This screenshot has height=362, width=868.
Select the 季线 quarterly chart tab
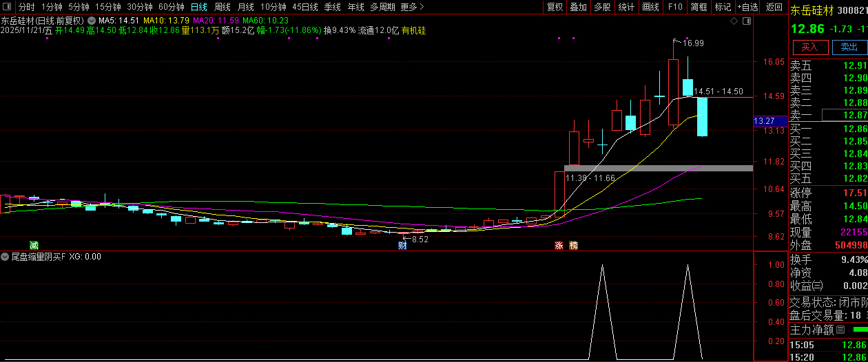(332, 7)
